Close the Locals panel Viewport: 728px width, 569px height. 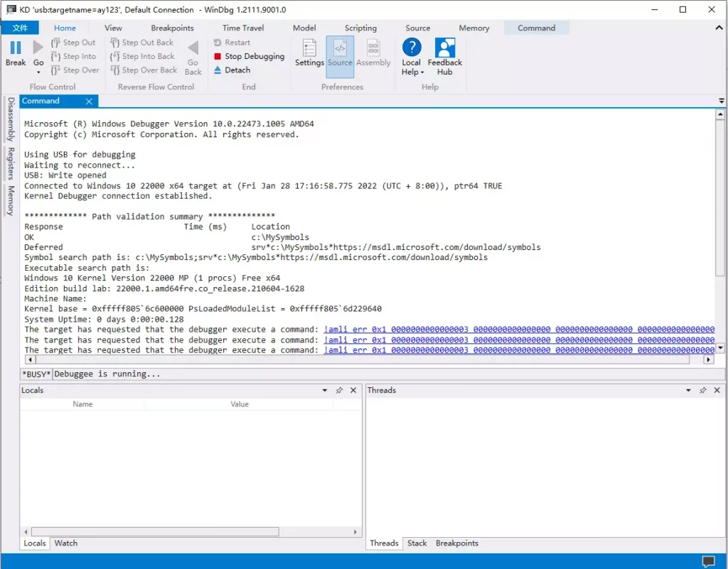pyautogui.click(x=353, y=390)
